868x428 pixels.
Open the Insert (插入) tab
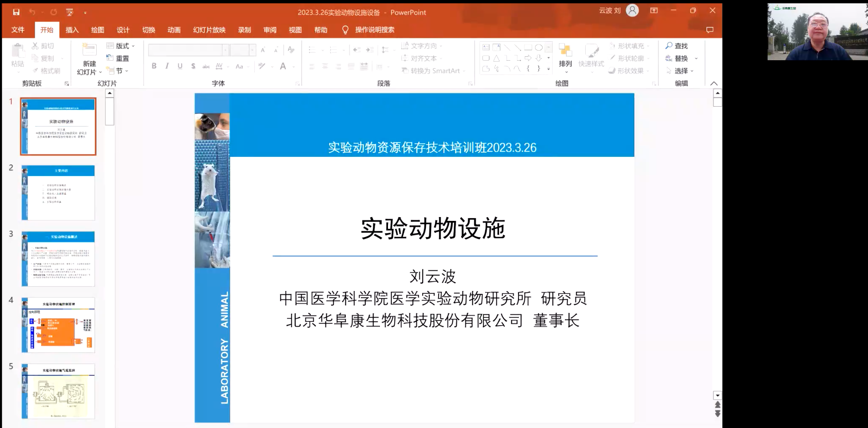click(x=72, y=30)
